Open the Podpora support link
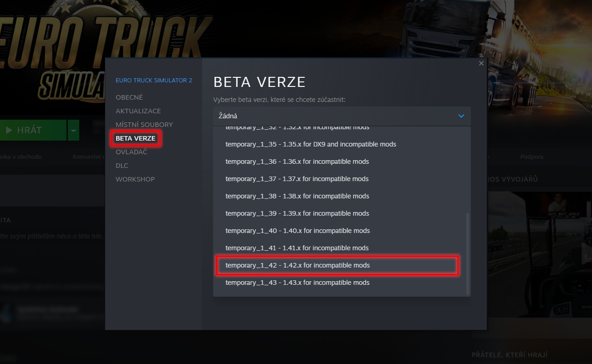The height and width of the screenshot is (364, 592). coord(531,157)
